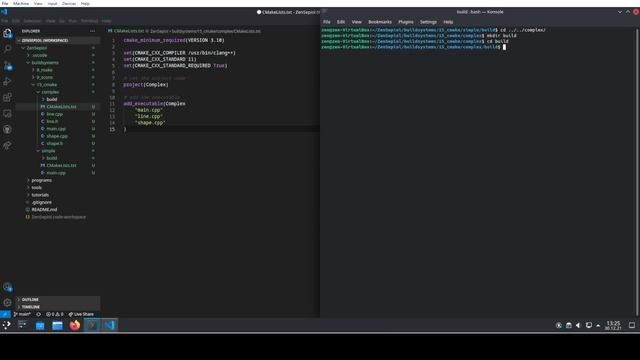Expand the tutorials folder

(x=58, y=195)
